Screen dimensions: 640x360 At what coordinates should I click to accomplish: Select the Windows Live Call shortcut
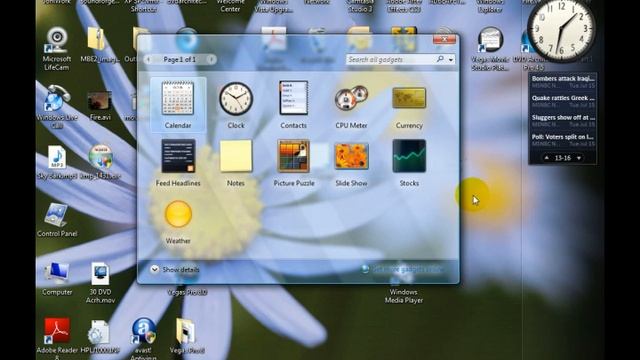(57, 107)
